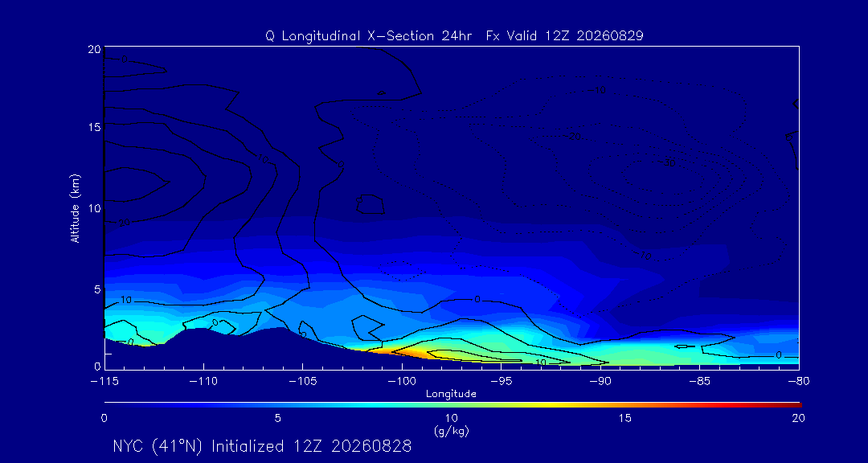
Task: Select the Altitude (km) y-axis label
Action: [x=76, y=208]
